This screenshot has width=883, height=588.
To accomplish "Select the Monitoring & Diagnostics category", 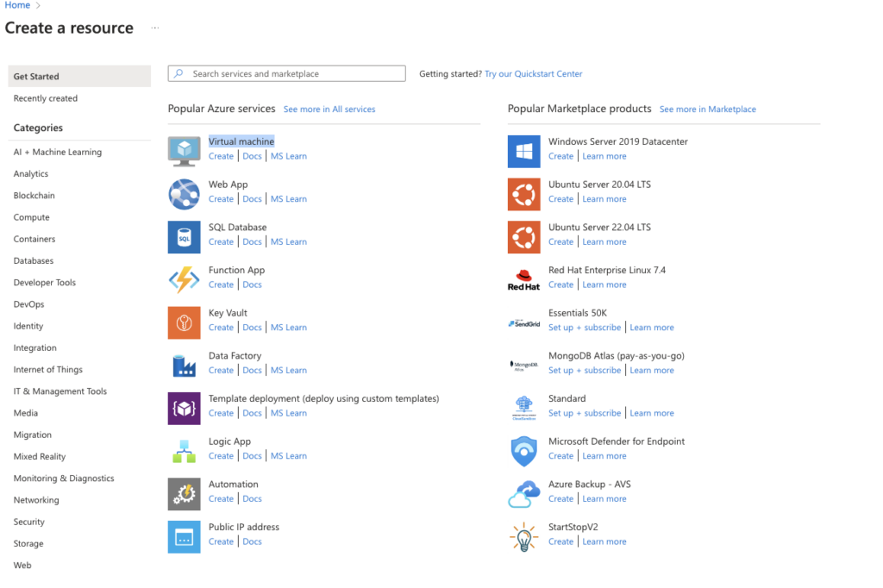I will point(64,479).
